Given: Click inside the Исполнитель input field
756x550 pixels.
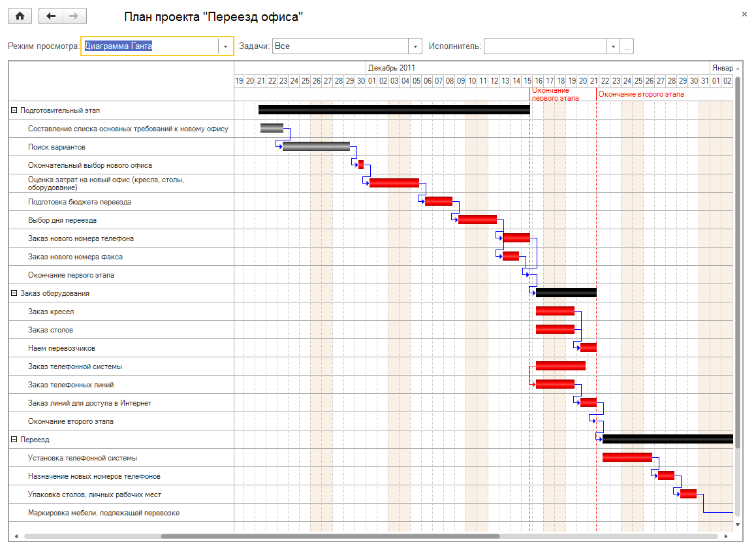Looking at the screenshot, I should [x=544, y=46].
